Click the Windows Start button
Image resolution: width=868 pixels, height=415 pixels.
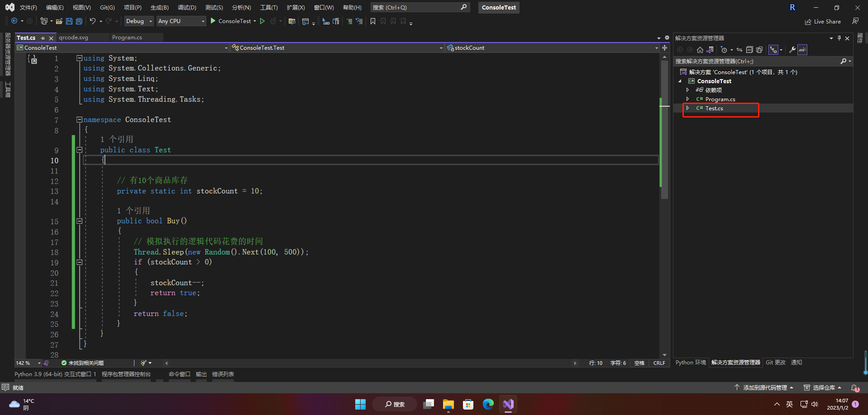pos(361,404)
